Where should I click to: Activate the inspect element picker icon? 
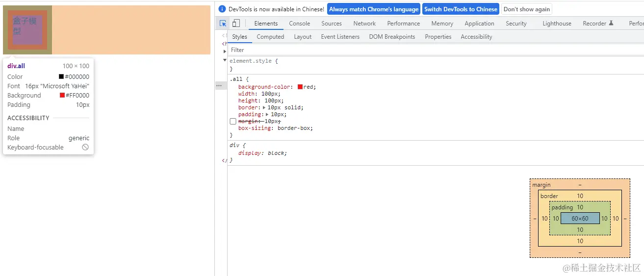pos(223,23)
